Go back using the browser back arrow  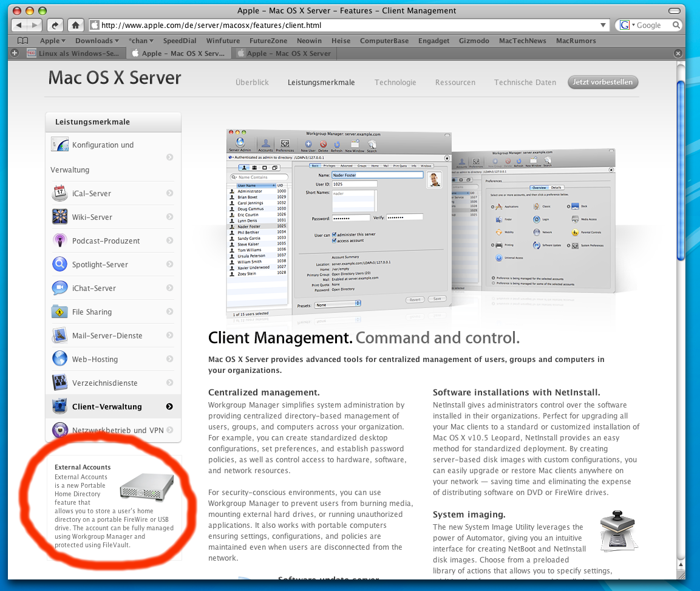(19, 26)
